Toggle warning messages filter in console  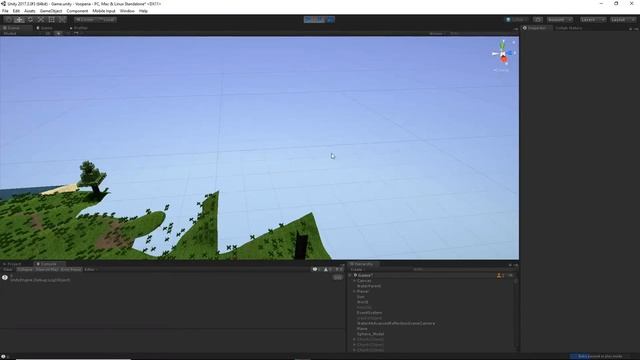pyautogui.click(x=328, y=269)
